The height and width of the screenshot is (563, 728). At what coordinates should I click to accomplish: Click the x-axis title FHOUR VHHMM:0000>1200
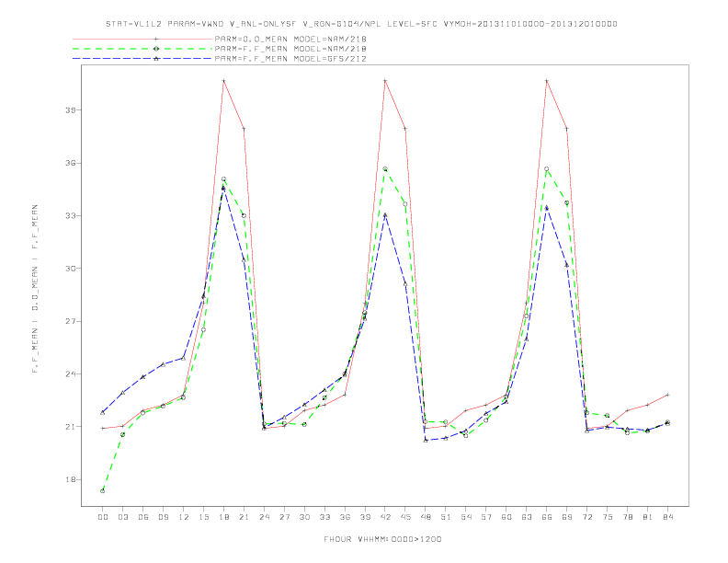tap(382, 539)
